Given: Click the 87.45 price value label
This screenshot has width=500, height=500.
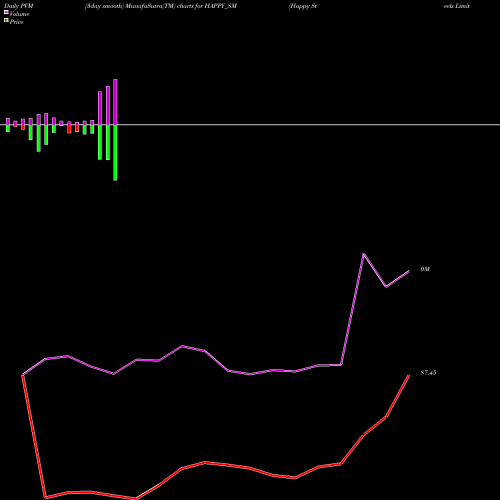Looking at the screenshot, I should click(x=428, y=373).
